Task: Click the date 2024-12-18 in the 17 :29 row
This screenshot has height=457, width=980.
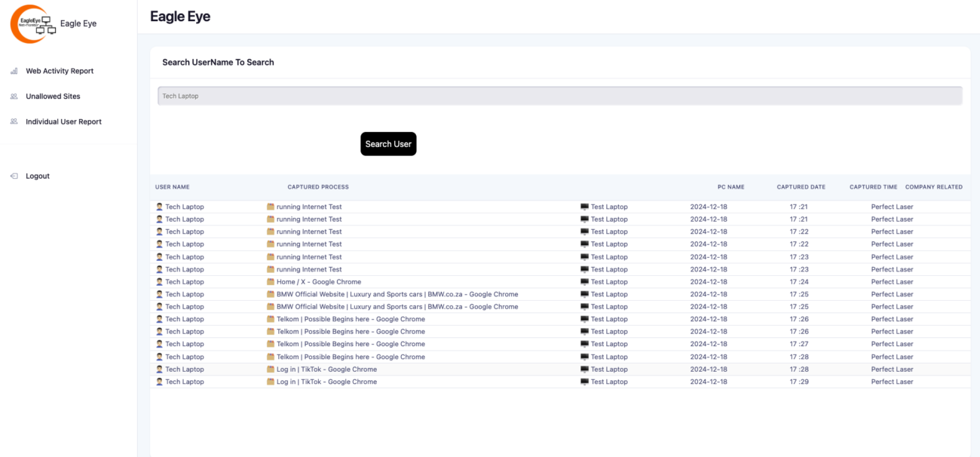Action: (709, 382)
